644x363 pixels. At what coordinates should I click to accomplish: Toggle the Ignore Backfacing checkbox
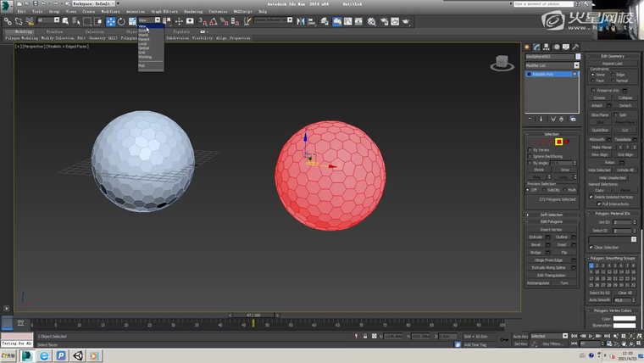coord(530,157)
